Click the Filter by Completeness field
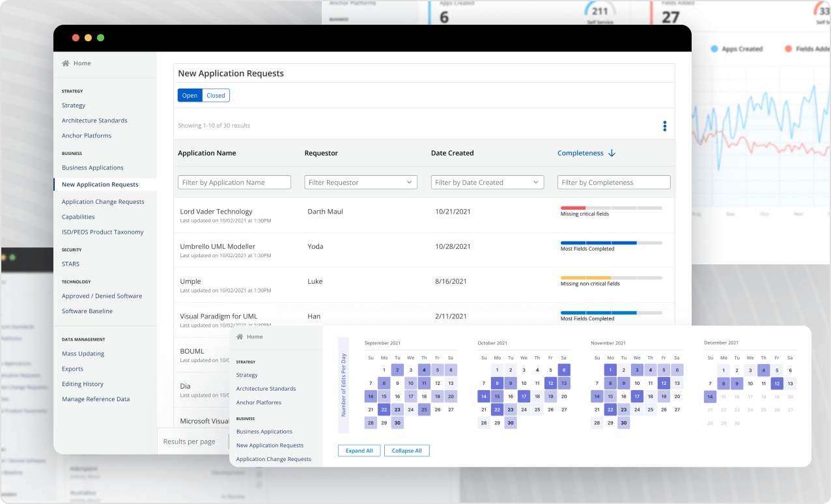The width and height of the screenshot is (831, 504). (x=613, y=182)
